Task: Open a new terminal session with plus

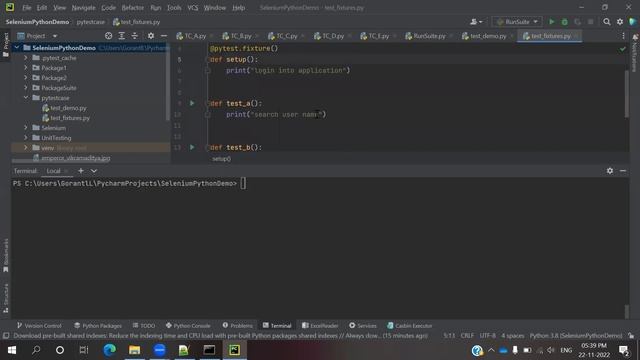Action: [81, 171]
